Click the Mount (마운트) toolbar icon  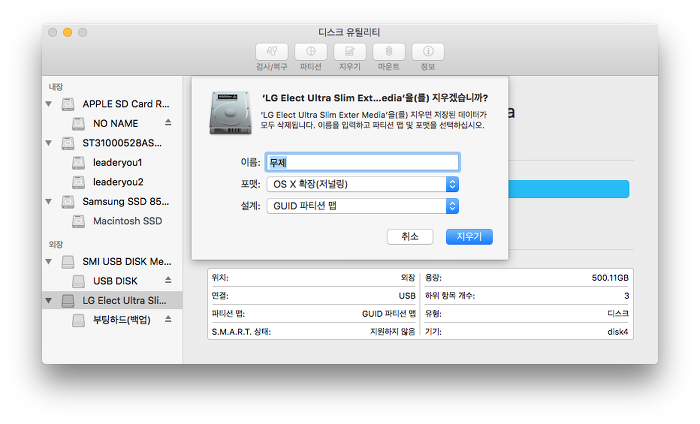coord(389,52)
